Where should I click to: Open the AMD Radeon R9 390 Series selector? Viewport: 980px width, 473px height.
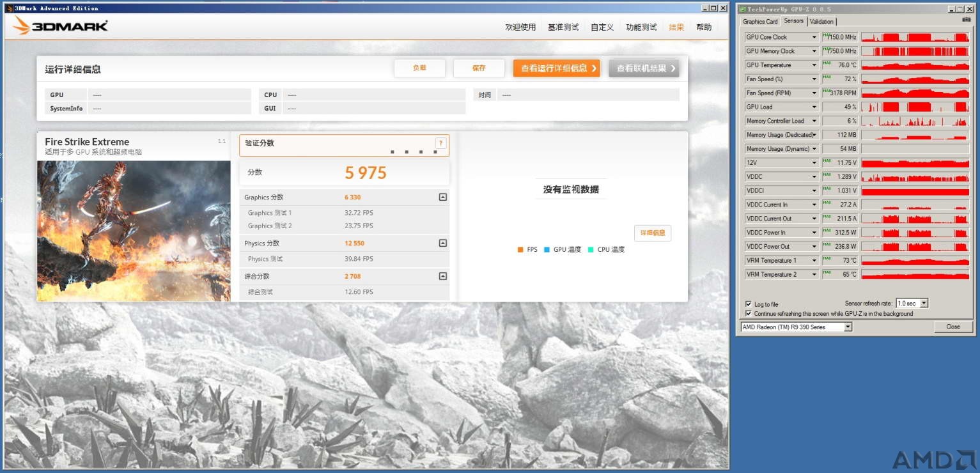point(848,327)
